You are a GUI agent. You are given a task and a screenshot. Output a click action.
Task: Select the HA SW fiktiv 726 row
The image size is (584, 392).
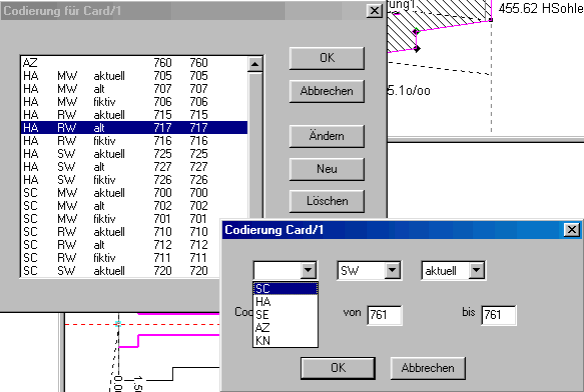(x=134, y=180)
